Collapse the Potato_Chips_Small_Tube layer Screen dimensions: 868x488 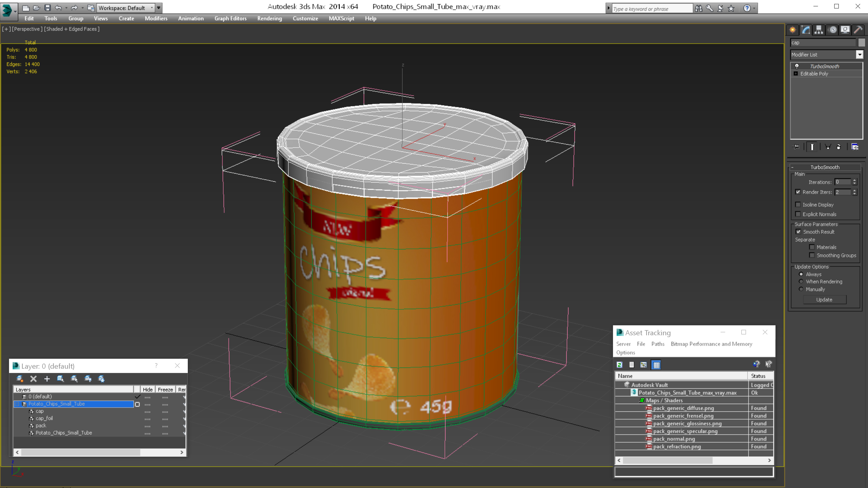(x=17, y=404)
